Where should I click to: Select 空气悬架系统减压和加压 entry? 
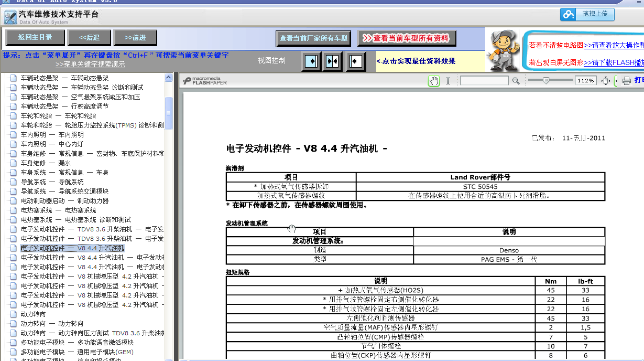[x=81, y=97]
